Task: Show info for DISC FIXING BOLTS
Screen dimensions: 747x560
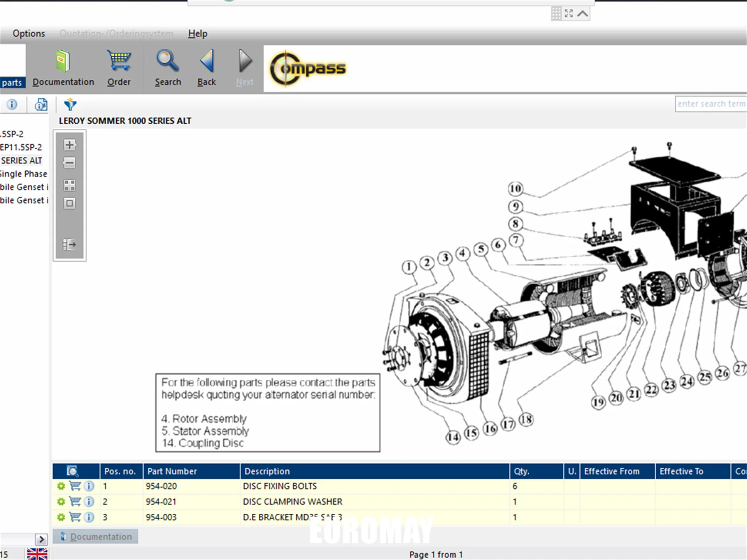Action: (x=89, y=486)
